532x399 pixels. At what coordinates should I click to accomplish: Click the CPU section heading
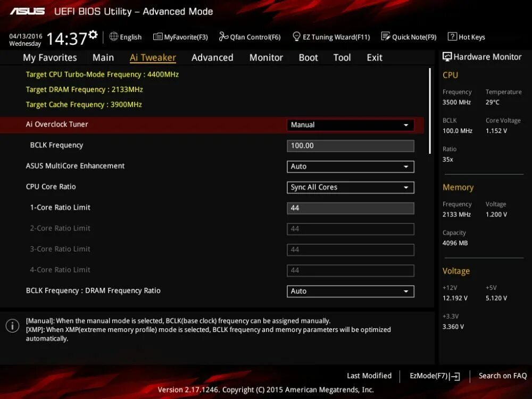tap(450, 75)
